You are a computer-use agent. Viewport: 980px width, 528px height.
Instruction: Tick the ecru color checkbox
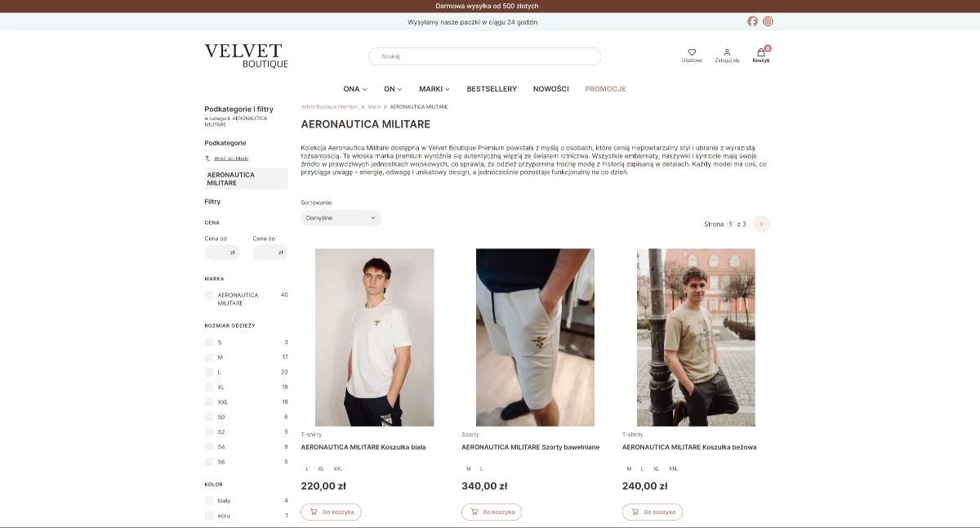pyautogui.click(x=209, y=516)
